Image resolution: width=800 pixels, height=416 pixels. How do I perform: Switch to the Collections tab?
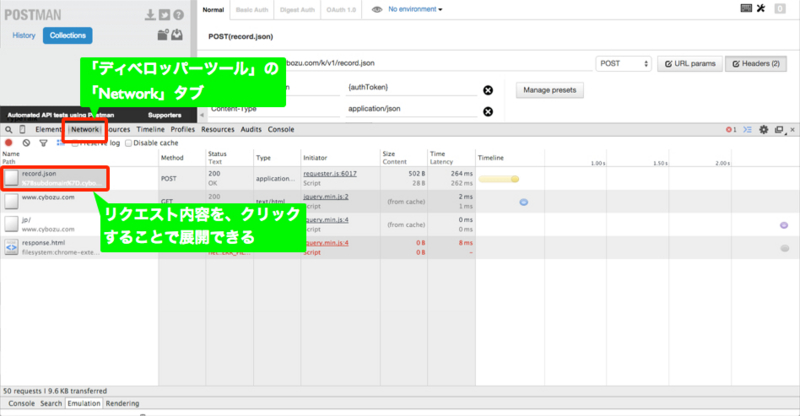[x=68, y=35]
